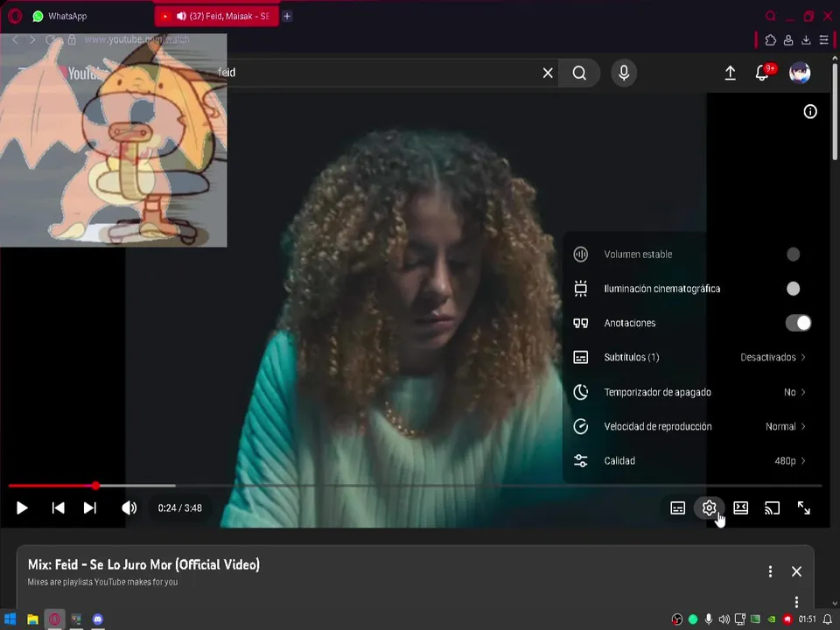Open Temporizador de apagado settings
Viewport: 840px width, 630px height.
(689, 392)
